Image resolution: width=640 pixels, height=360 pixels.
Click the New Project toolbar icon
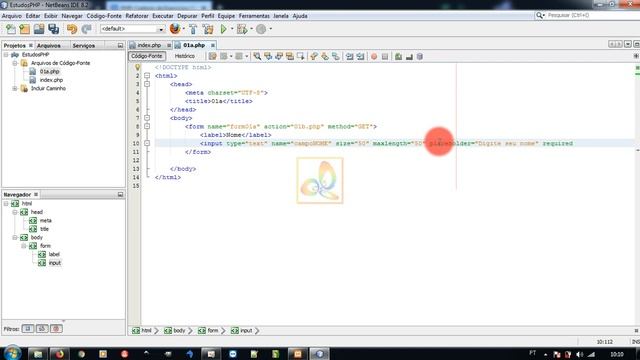tap(25, 29)
